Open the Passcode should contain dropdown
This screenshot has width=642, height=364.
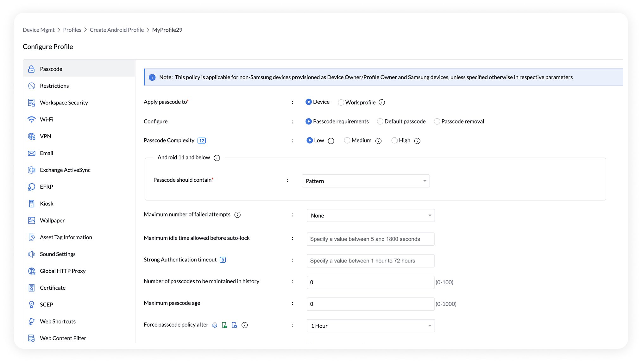pos(366,181)
